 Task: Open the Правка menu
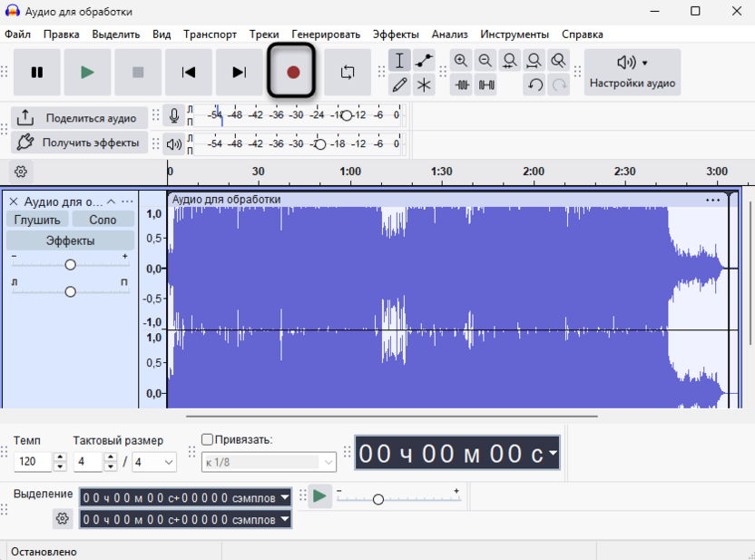coord(61,34)
